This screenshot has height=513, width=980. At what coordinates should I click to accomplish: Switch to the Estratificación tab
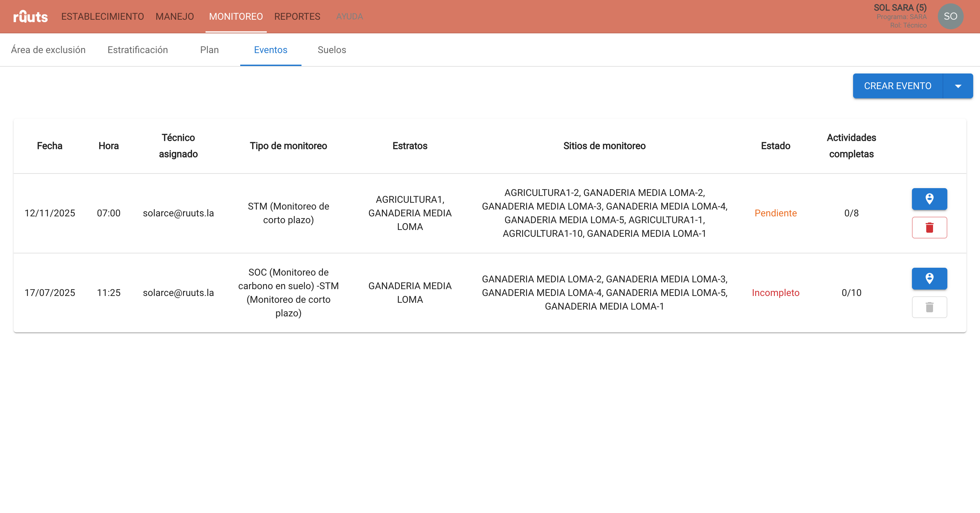click(137, 50)
